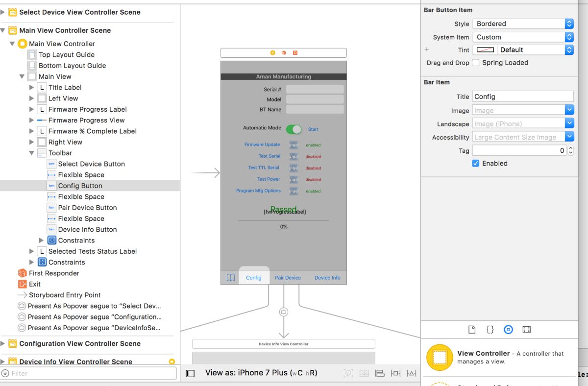Show the Code Snippet library
Viewport: 588px width, 386px height.
coord(490,330)
